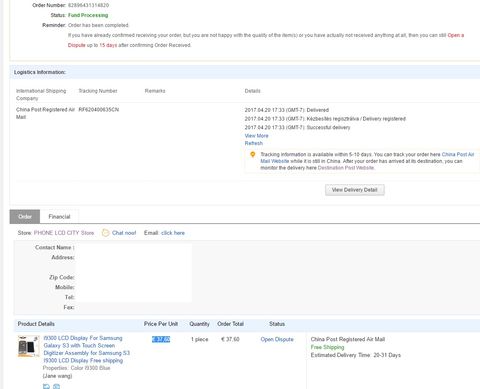Click Open a Dispute link in reminder text
Viewport: 480px width, 389px height.
(266, 40)
